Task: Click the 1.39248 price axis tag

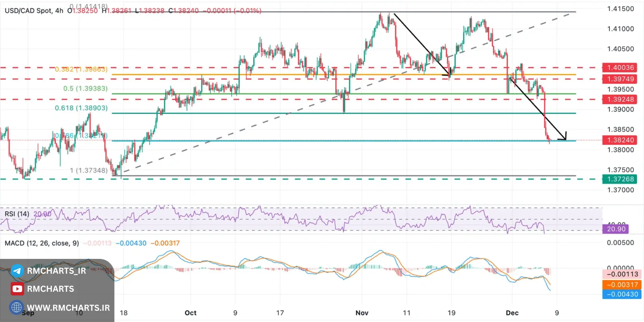Action: pyautogui.click(x=620, y=99)
